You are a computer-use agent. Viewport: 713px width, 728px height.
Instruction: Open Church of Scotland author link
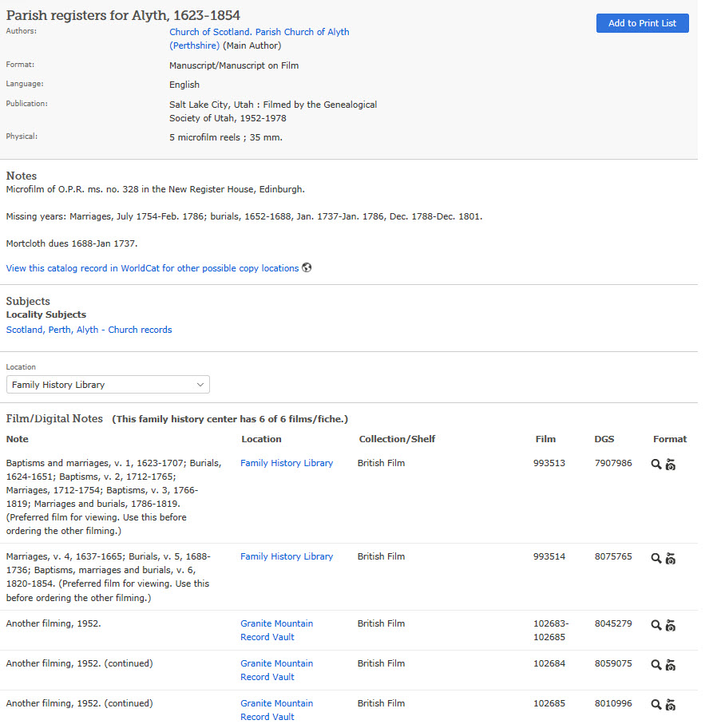[259, 38]
